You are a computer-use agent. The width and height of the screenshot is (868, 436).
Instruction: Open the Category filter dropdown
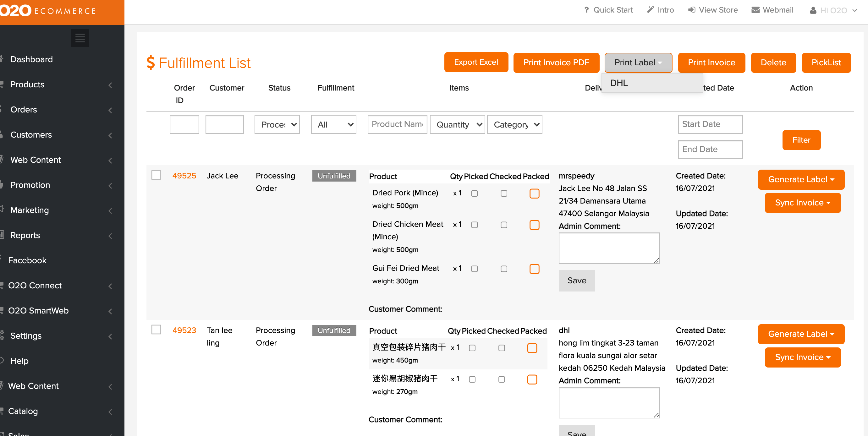[514, 125]
